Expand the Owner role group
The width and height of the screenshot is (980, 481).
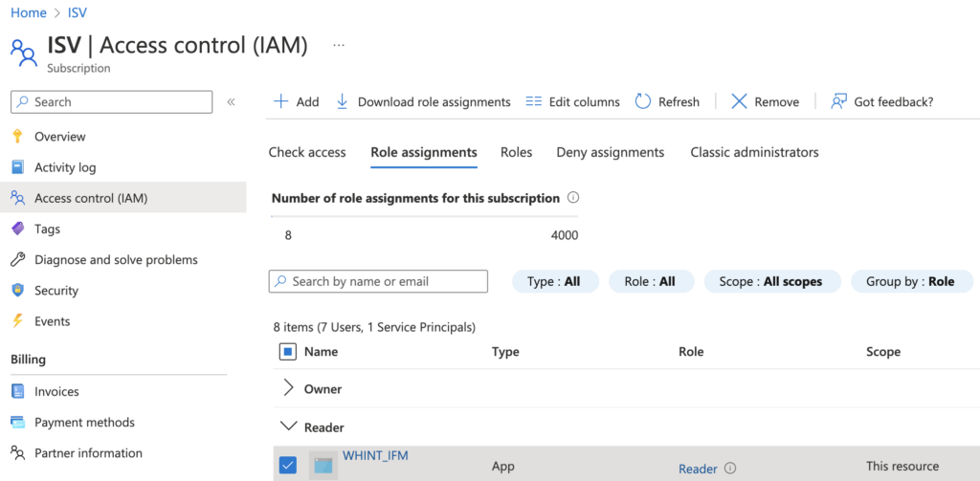click(288, 388)
